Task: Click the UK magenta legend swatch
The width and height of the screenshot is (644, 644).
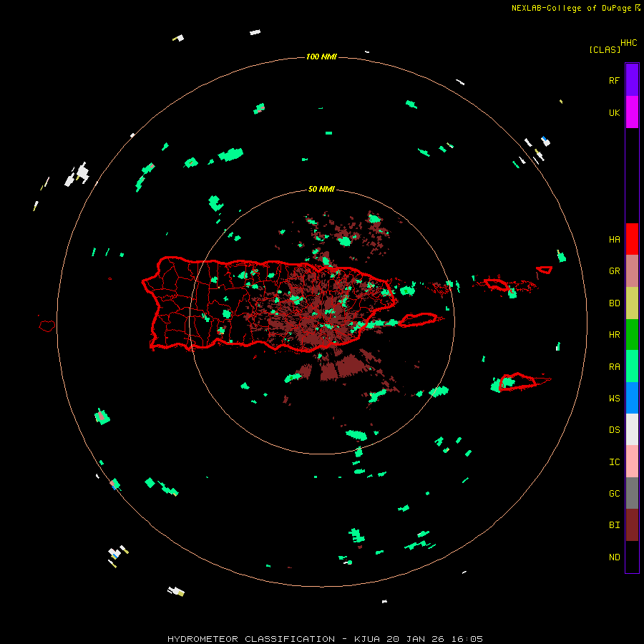Action: tap(632, 112)
